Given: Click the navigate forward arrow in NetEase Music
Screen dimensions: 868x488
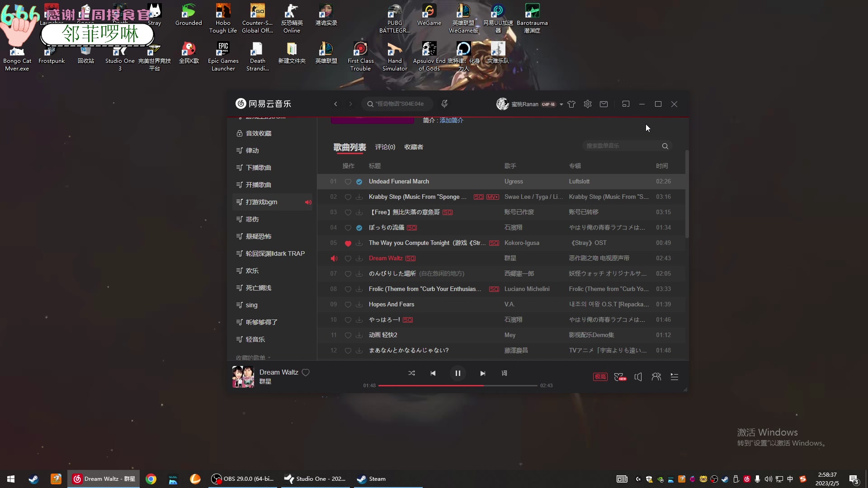Looking at the screenshot, I should [x=350, y=104].
